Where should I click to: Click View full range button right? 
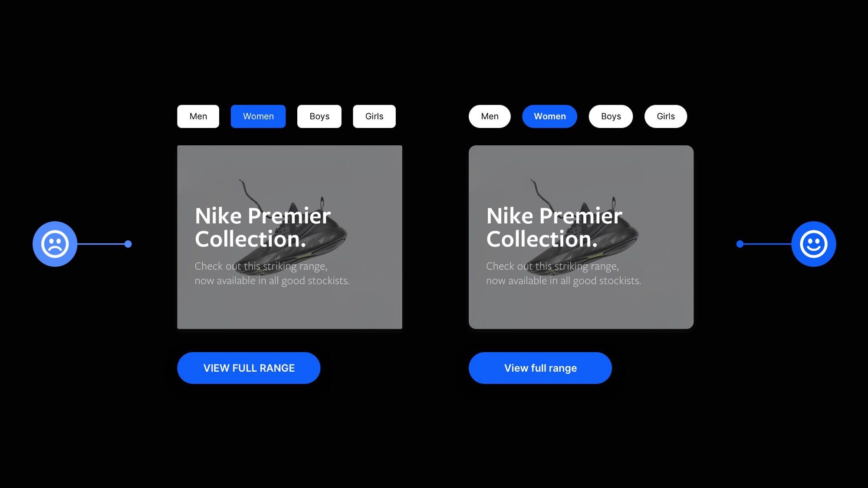coord(541,368)
